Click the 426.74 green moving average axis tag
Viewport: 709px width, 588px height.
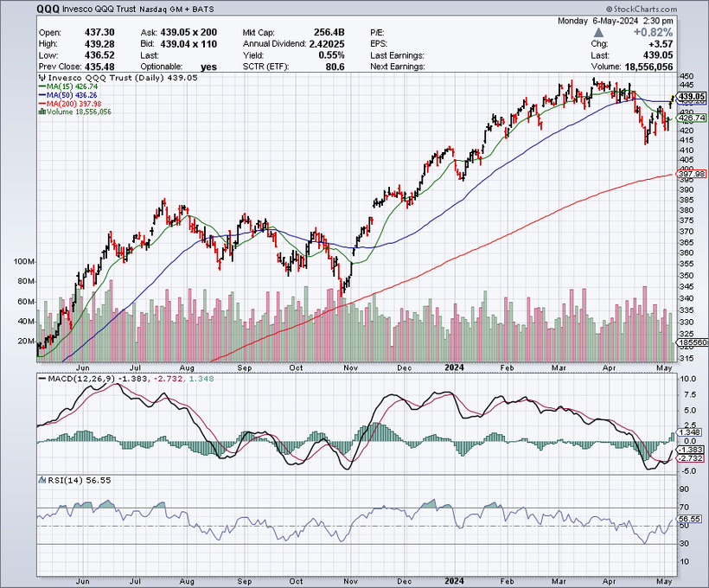pyautogui.click(x=692, y=118)
